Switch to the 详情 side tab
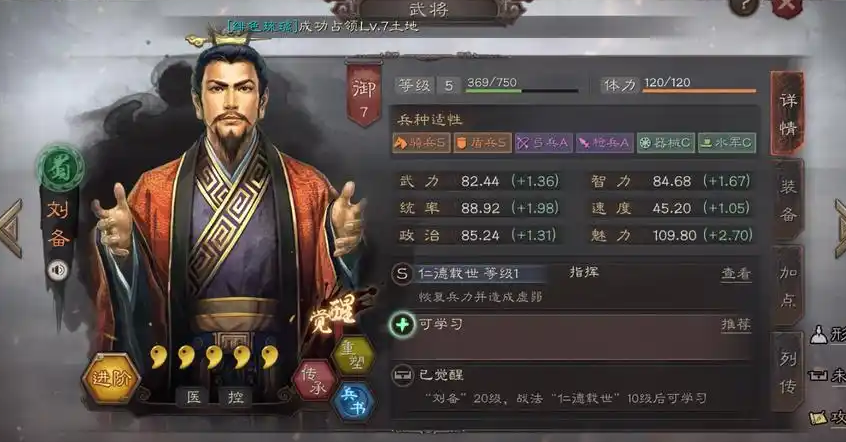Screen dimensions: 846x442 coord(788,114)
